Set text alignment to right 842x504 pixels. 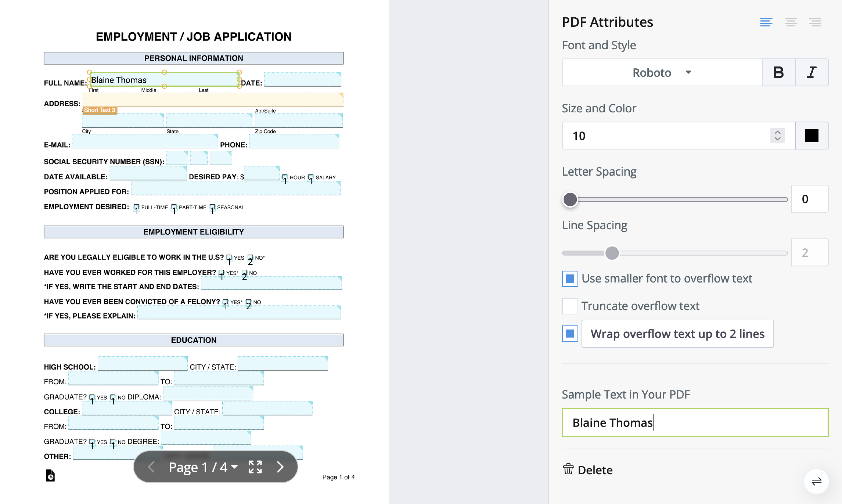tap(815, 23)
